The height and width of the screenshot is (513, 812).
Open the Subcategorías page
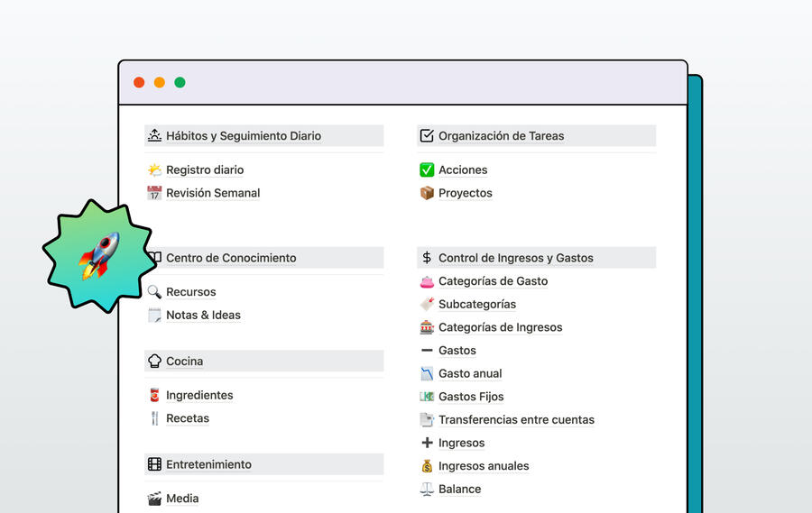pos(477,304)
